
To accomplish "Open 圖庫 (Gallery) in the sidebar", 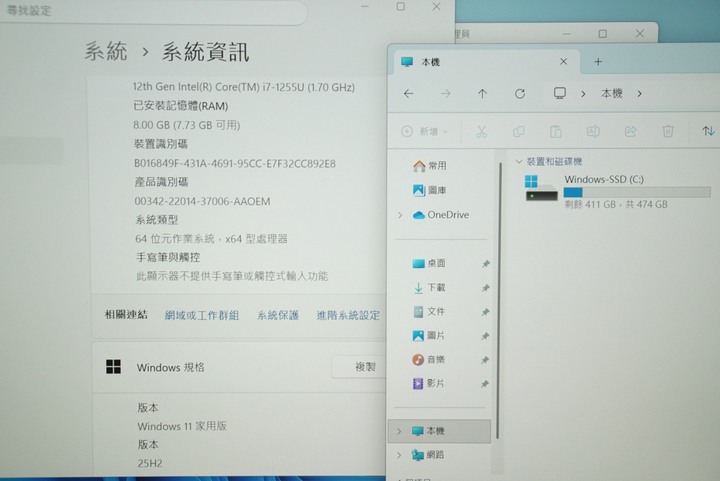I will (x=430, y=190).
